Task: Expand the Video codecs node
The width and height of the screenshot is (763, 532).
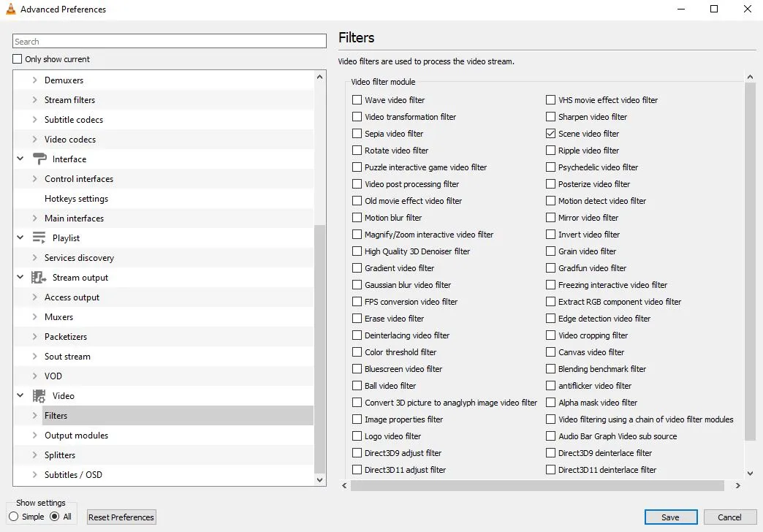Action: pos(34,139)
